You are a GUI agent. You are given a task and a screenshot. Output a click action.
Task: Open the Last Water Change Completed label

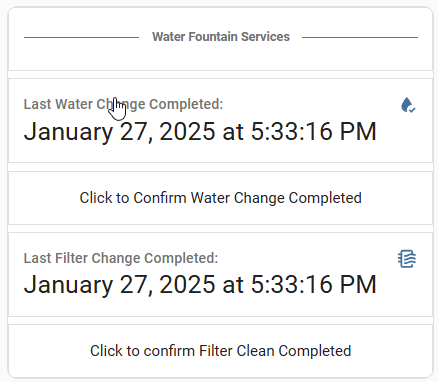click(123, 104)
